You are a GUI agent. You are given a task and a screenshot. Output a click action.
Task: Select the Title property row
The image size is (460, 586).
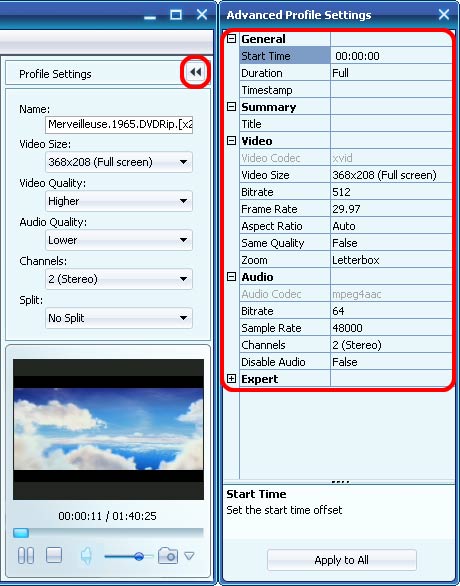[346, 124]
